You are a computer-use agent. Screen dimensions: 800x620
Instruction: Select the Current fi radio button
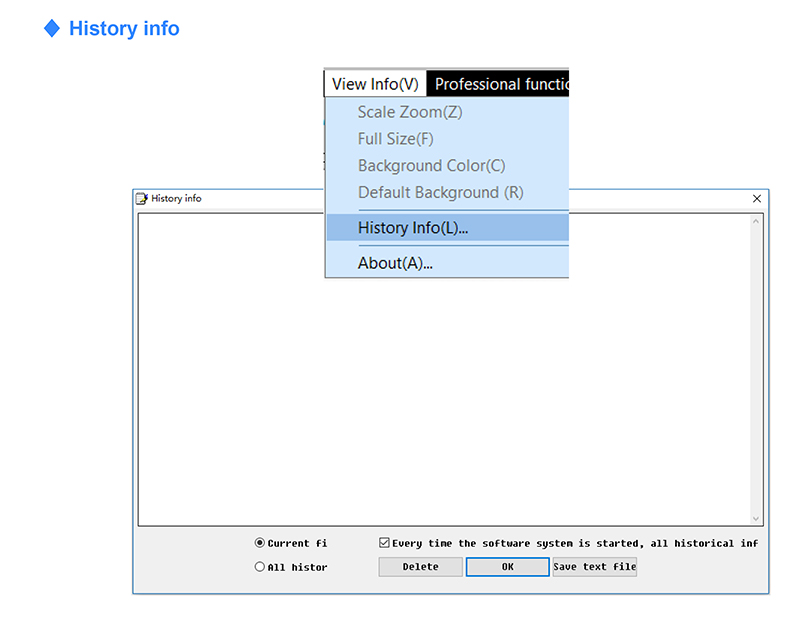[x=260, y=543]
